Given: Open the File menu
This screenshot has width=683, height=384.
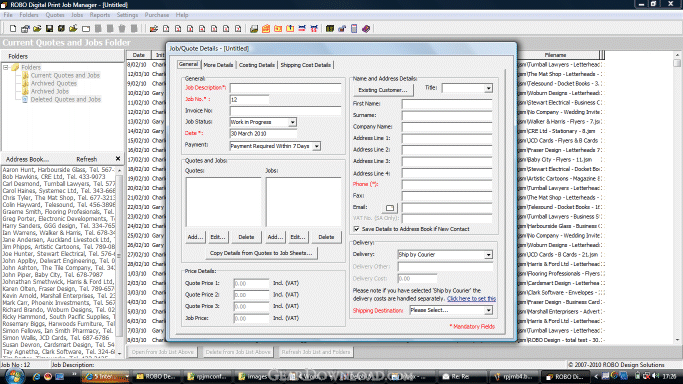Looking at the screenshot, I should click(8, 15).
